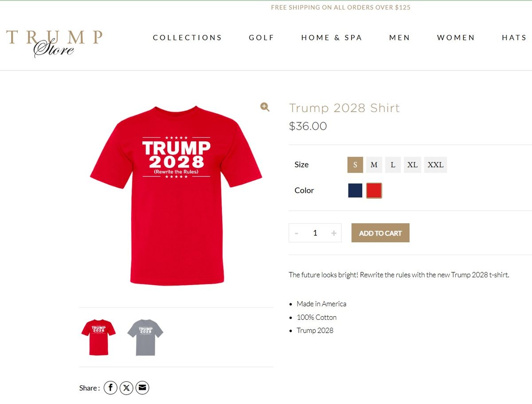Select size XL
Screen dimensions: 532x404
[x=412, y=165]
